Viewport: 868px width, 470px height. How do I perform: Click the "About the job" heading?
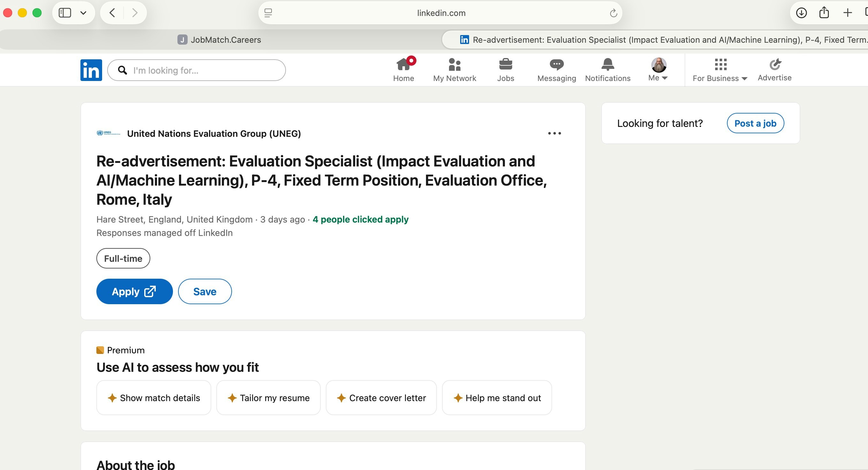click(135, 465)
